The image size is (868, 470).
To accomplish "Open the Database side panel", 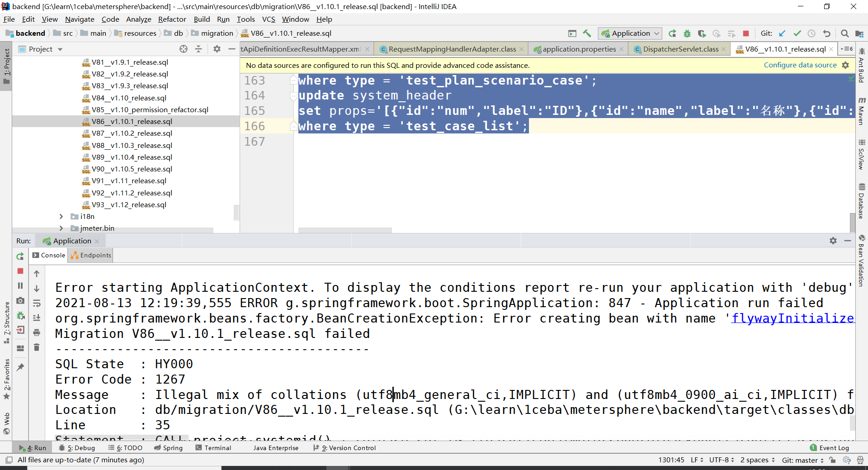I will click(862, 201).
